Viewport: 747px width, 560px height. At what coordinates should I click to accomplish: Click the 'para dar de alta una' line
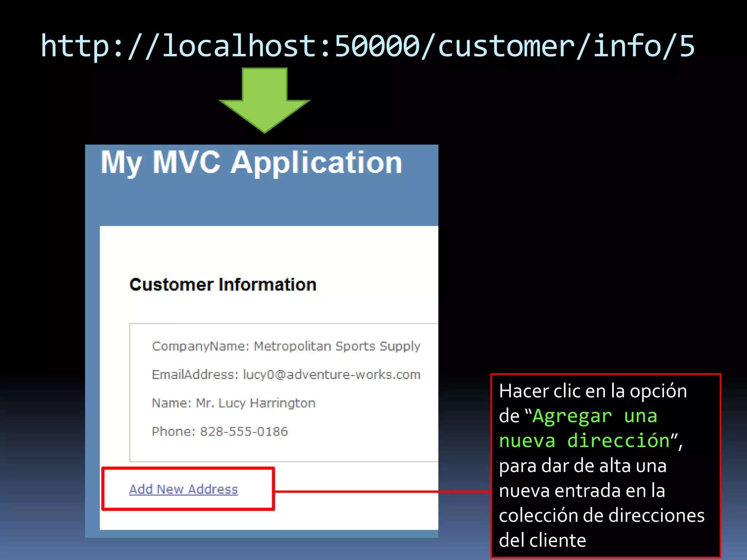(x=582, y=466)
